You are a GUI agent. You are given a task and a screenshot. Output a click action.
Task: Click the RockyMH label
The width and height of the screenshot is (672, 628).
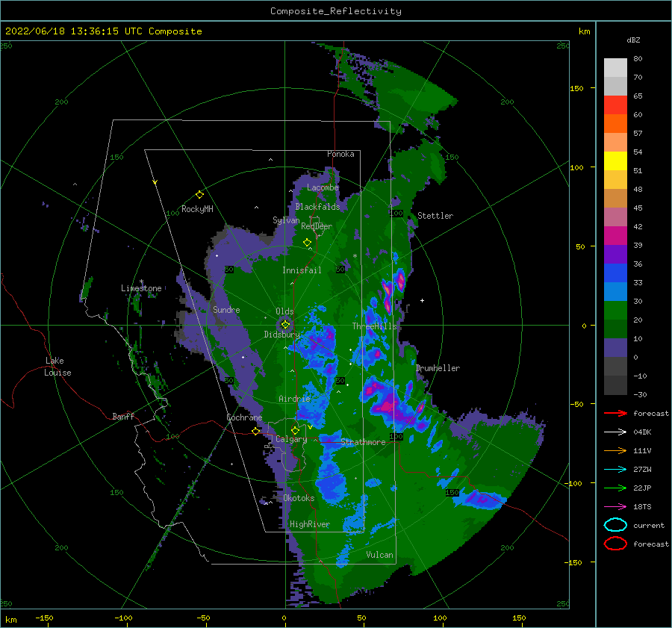[x=197, y=209]
